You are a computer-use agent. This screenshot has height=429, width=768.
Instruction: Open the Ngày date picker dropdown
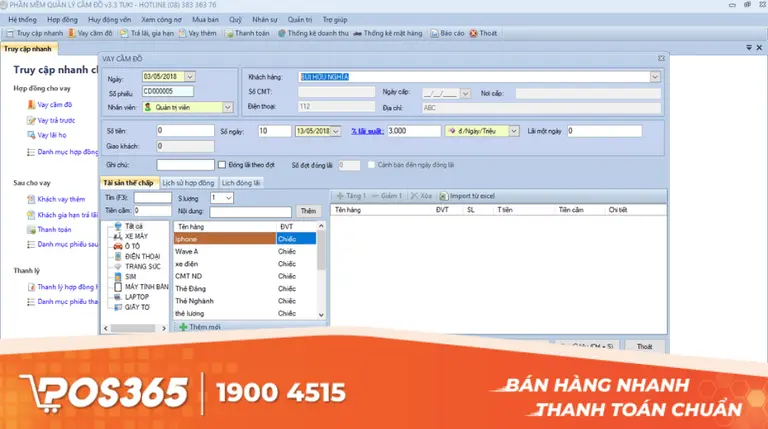(190, 76)
